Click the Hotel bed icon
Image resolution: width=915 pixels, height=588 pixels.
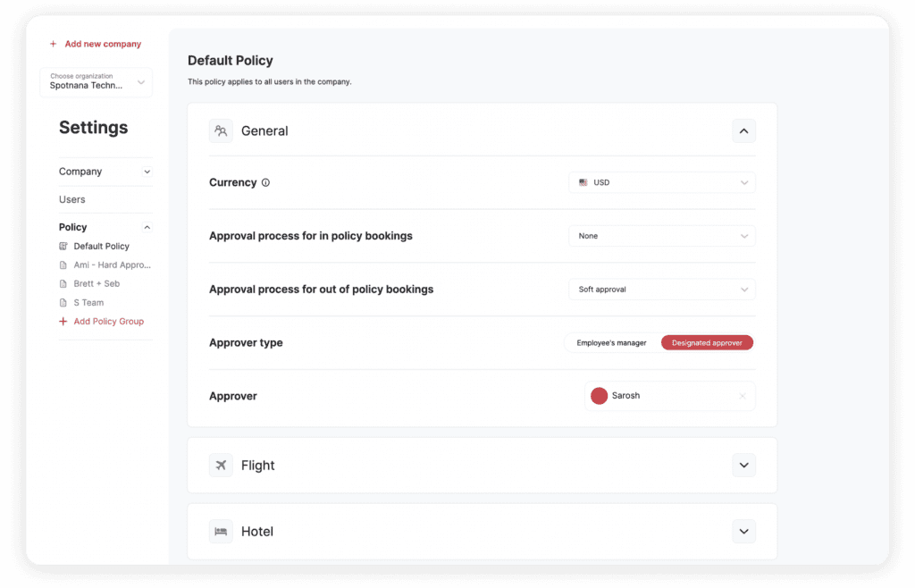tap(221, 532)
